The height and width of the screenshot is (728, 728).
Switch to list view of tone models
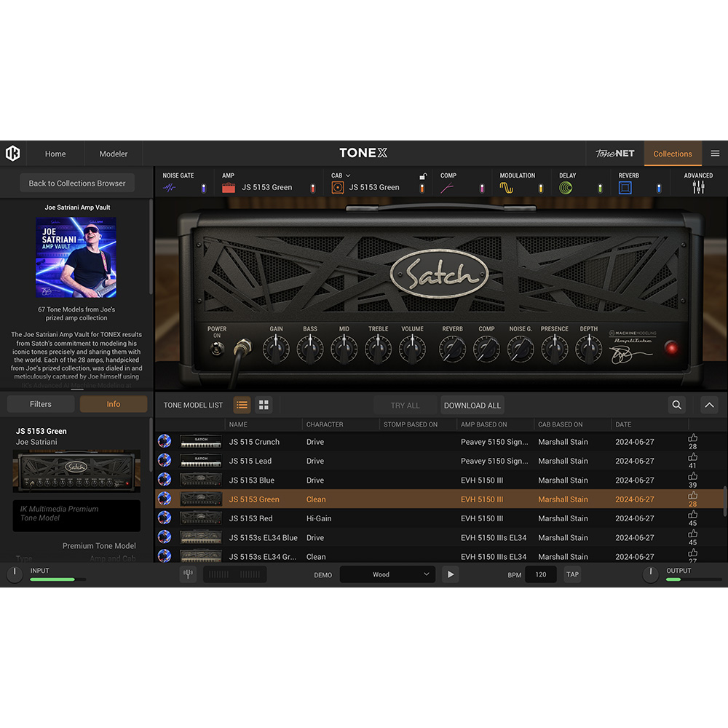(242, 405)
